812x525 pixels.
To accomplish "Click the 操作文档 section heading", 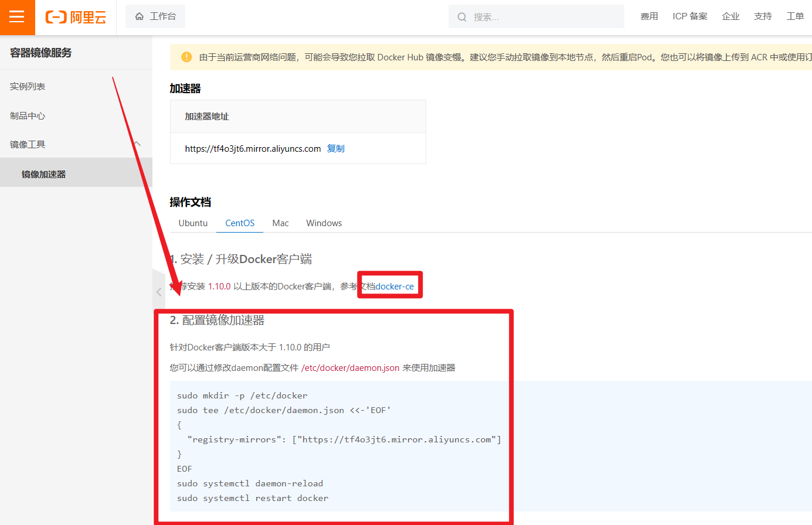I will click(190, 202).
